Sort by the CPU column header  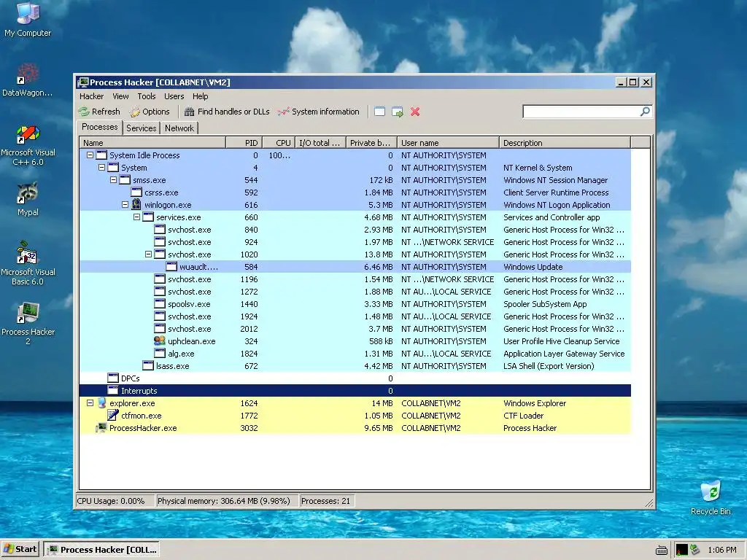[279, 142]
